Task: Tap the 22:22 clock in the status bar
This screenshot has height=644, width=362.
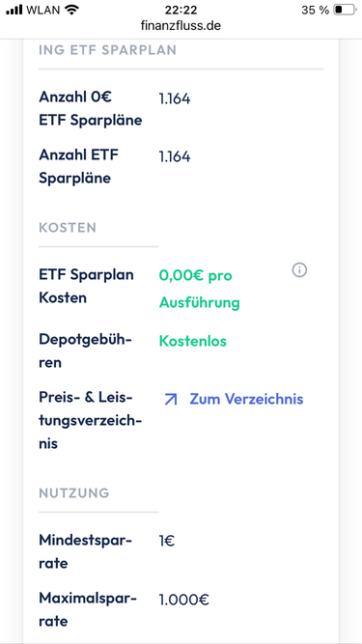Action: 181,10
